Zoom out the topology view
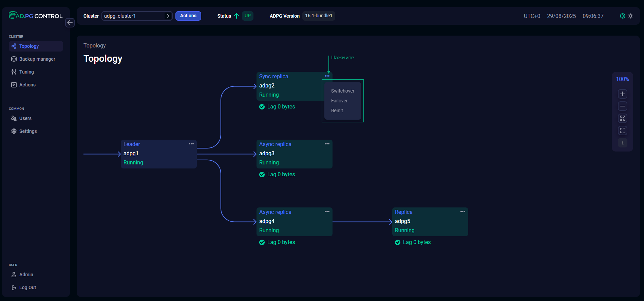Screen dimensions: 644x301 pos(622,106)
